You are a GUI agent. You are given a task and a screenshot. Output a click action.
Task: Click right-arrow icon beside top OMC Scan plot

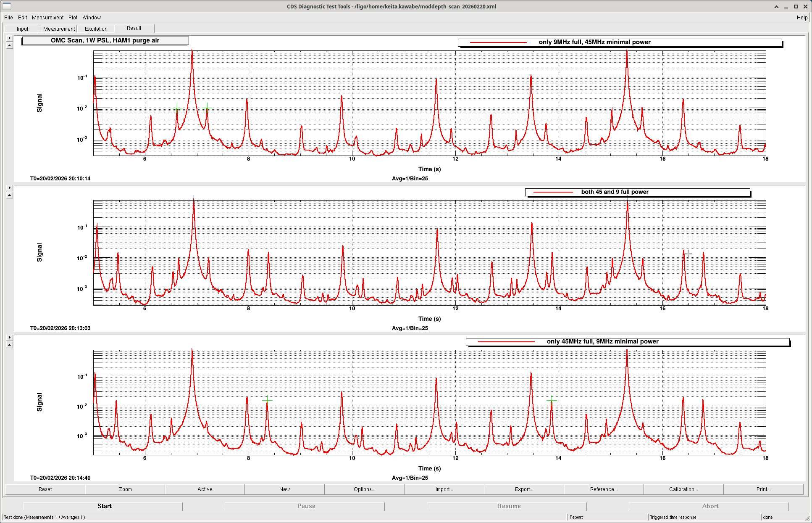9,38
